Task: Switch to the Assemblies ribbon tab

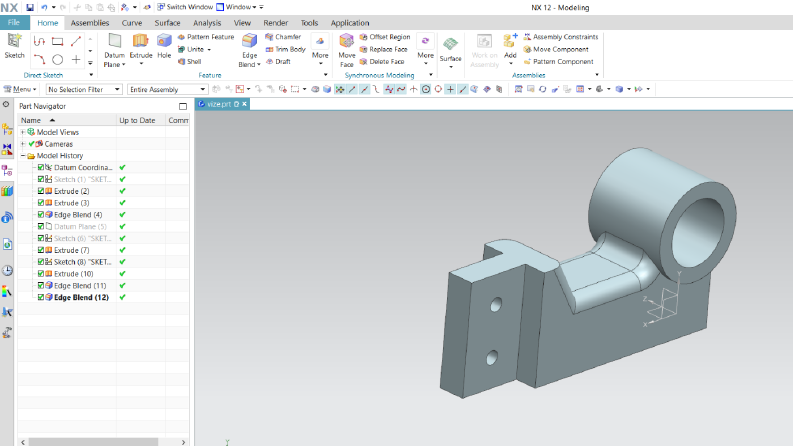Action: [x=90, y=23]
